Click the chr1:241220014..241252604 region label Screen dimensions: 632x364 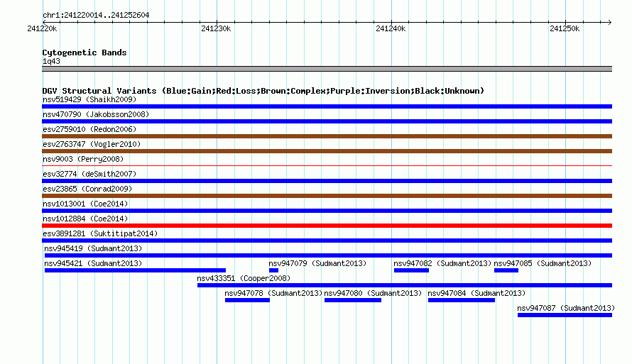tap(96, 15)
